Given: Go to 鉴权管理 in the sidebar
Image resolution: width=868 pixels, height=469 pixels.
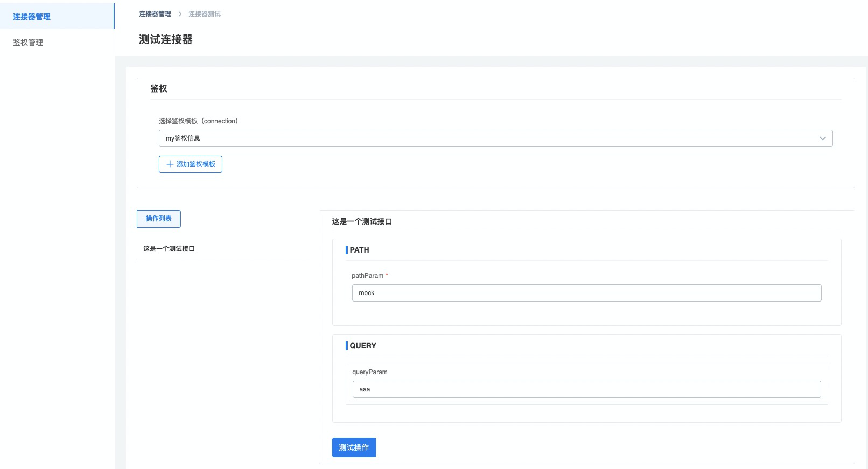Looking at the screenshot, I should pos(28,43).
